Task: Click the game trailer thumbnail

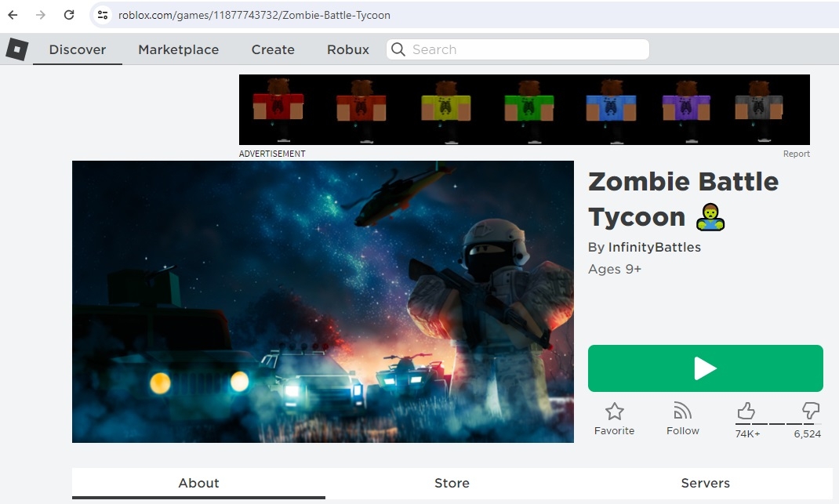Action: (x=322, y=301)
